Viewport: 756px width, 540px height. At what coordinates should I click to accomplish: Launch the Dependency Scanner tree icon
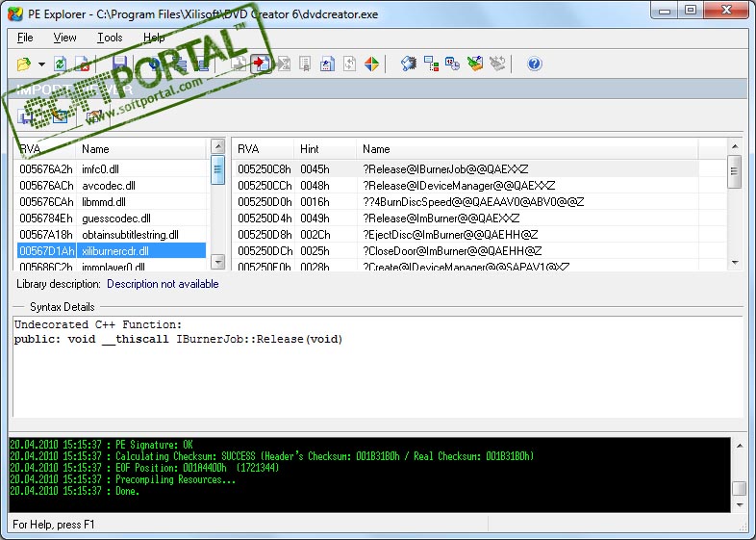coord(431,64)
